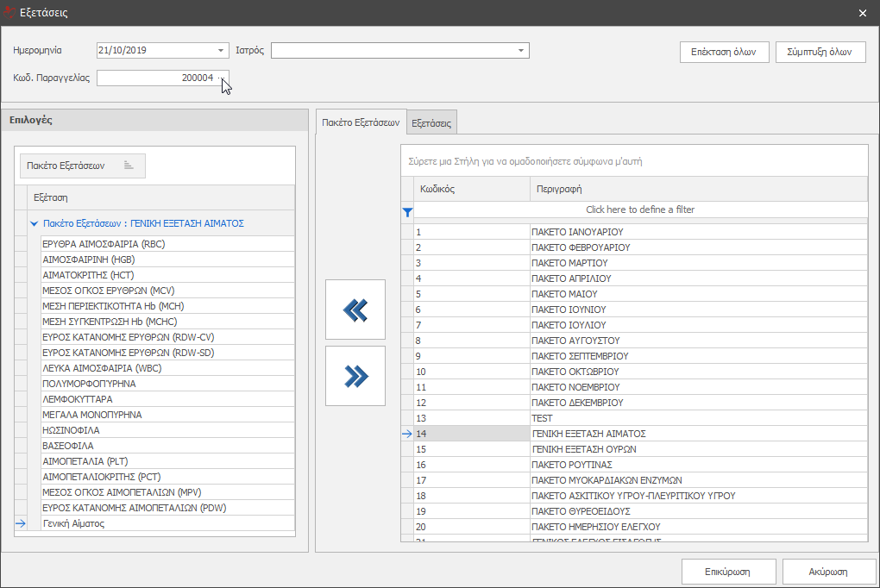Screen dimensions: 880x588
Task: Open the Ημερομηνία date dropdown
Action: 222,51
